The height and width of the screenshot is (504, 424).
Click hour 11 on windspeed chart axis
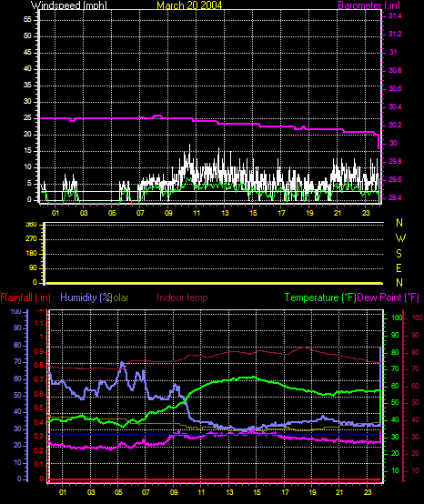point(197,213)
